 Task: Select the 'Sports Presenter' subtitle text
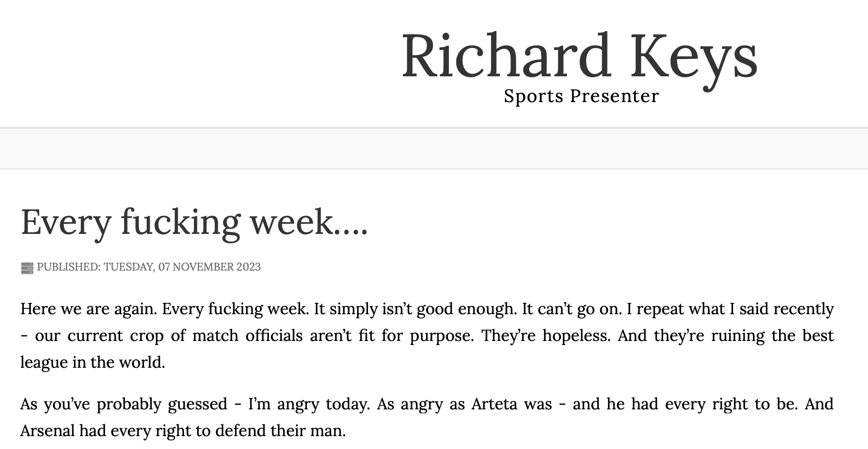[581, 96]
